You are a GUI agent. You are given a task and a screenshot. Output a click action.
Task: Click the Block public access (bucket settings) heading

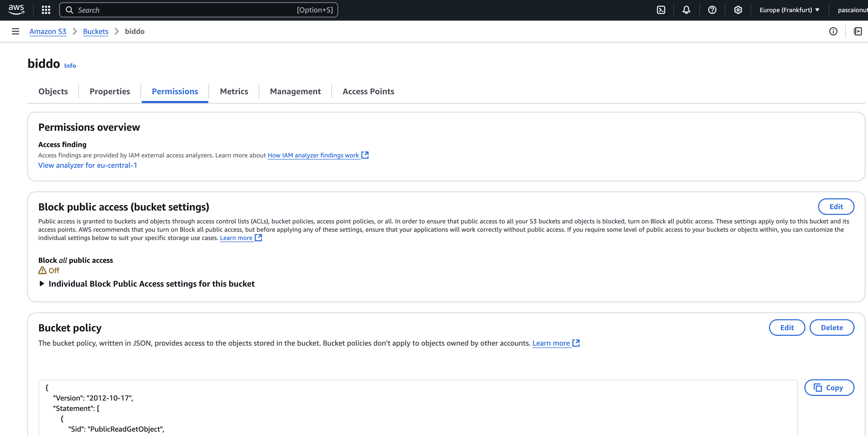[124, 207]
